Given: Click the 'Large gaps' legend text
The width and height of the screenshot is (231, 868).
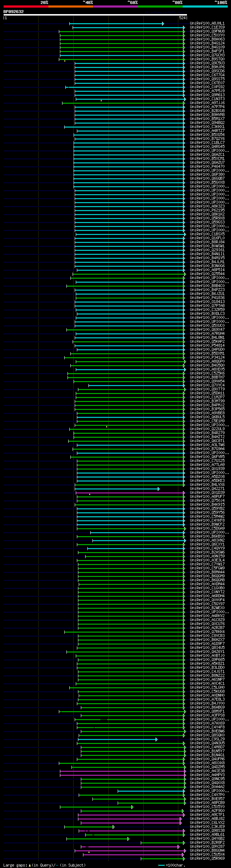Looking at the screenshot, I should tap(14, 865).
